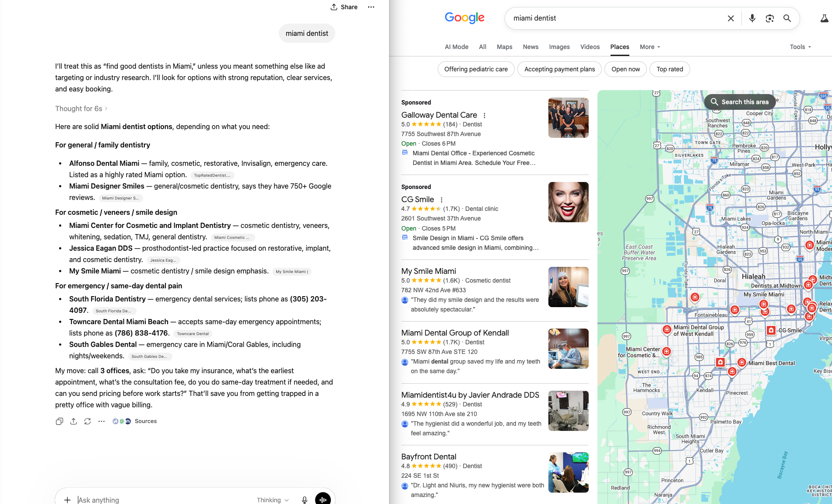Focus the Ask anything input field

[164, 500]
